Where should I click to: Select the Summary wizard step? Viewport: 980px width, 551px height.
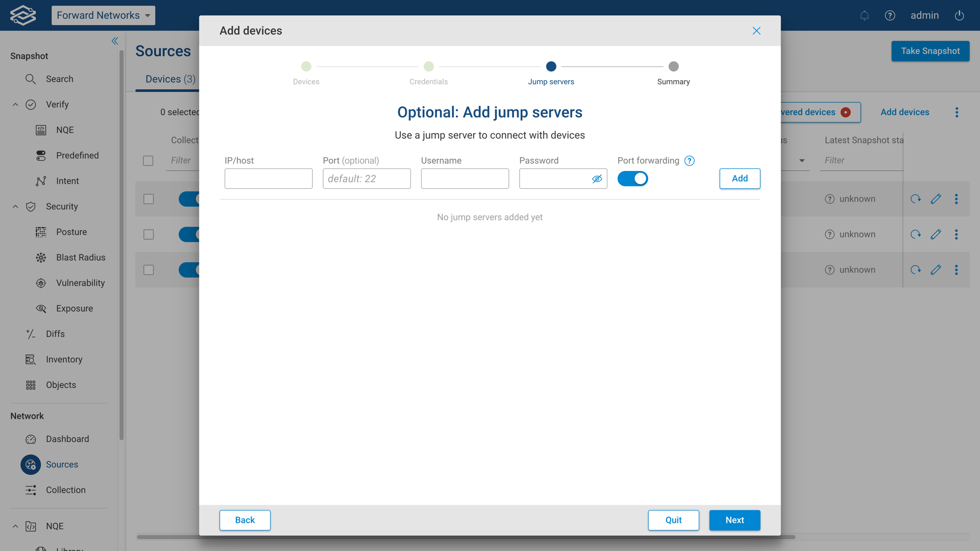pyautogui.click(x=673, y=66)
